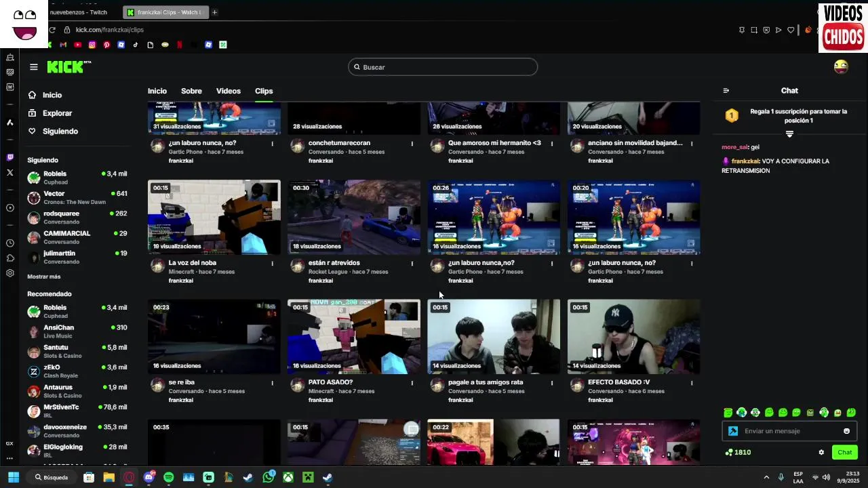The image size is (868, 488).
Task: Open the Gmail bookmark
Action: coord(63,45)
